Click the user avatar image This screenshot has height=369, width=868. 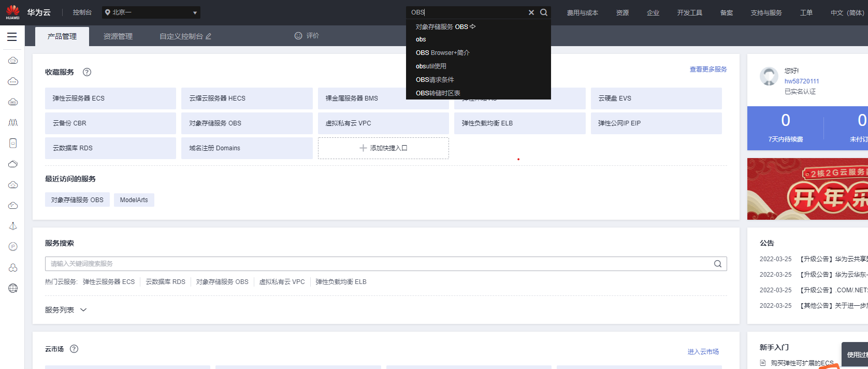tap(769, 76)
